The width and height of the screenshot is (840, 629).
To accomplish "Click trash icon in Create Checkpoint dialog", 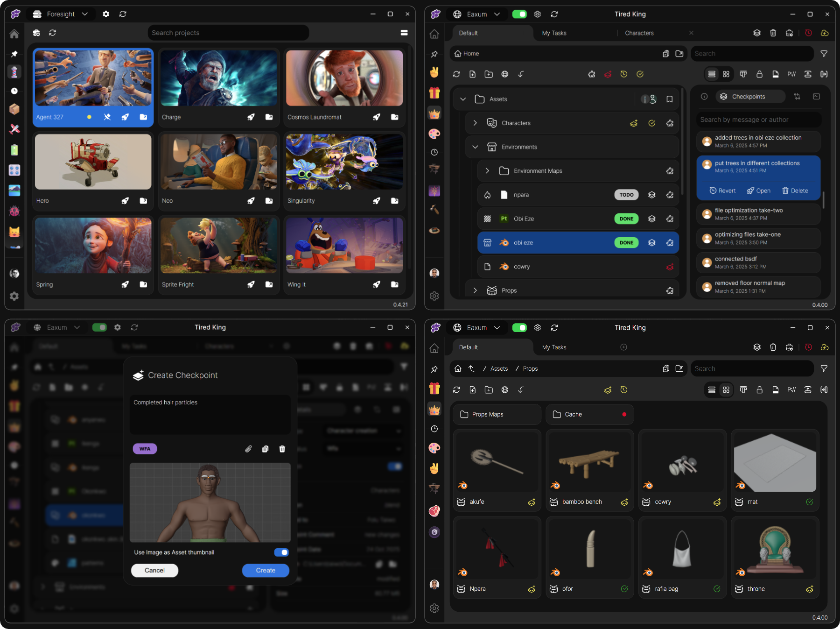I will (282, 449).
